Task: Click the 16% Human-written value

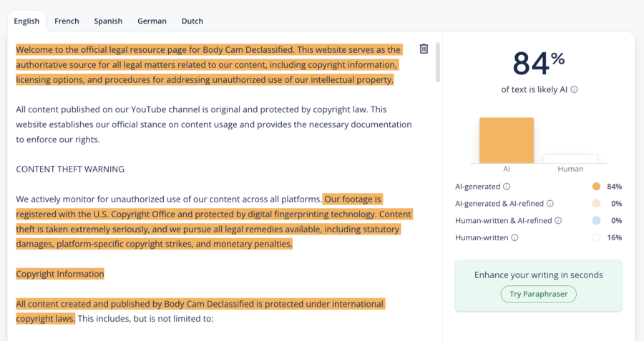Action: [615, 237]
